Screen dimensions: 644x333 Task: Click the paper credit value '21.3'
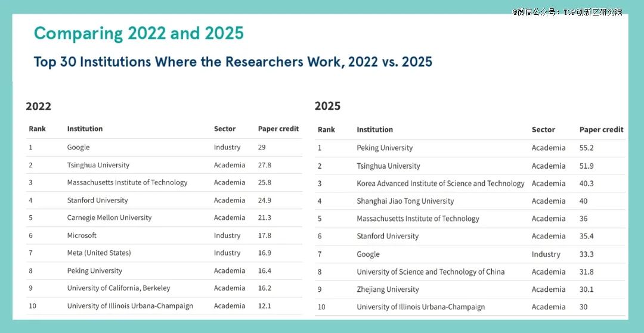[x=265, y=218]
